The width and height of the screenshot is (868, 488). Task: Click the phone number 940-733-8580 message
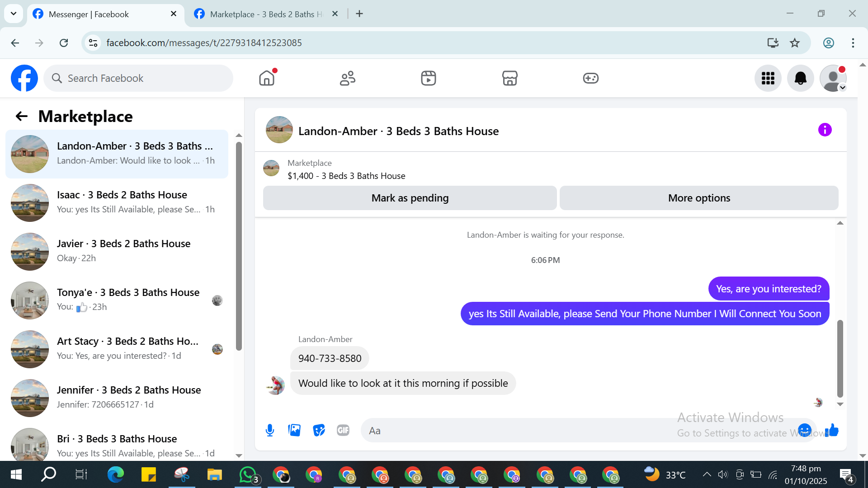tap(330, 358)
